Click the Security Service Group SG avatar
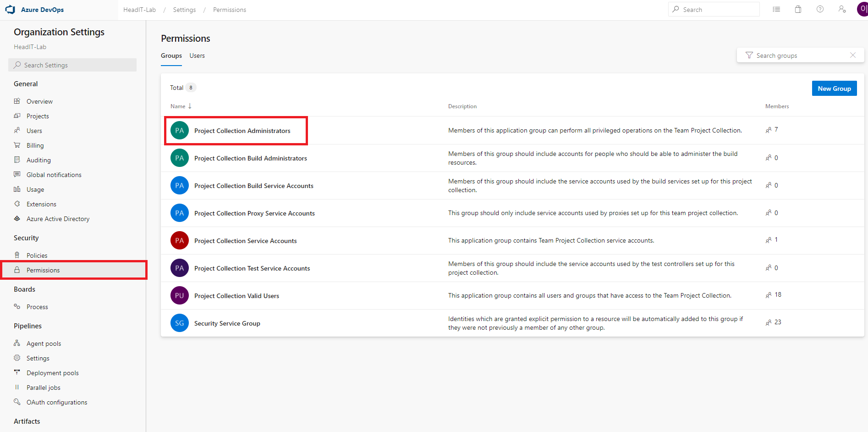The image size is (868, 432). [x=180, y=323]
